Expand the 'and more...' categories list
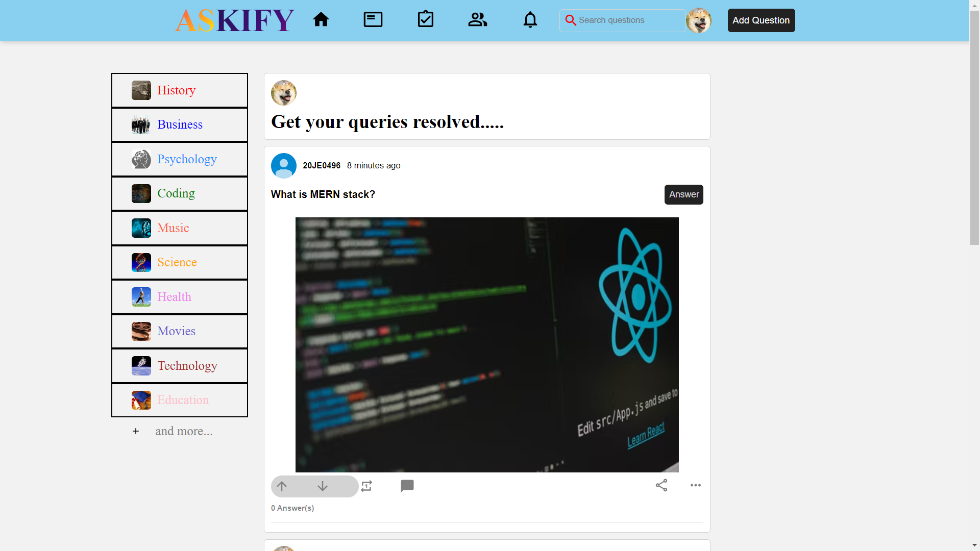The width and height of the screenshot is (980, 551). [x=184, y=431]
